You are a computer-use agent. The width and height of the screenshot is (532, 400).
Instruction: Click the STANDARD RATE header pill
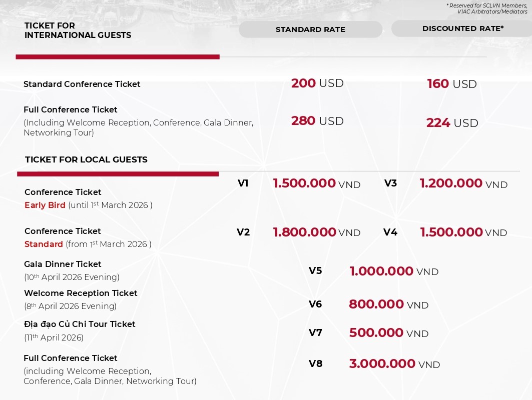[310, 29]
